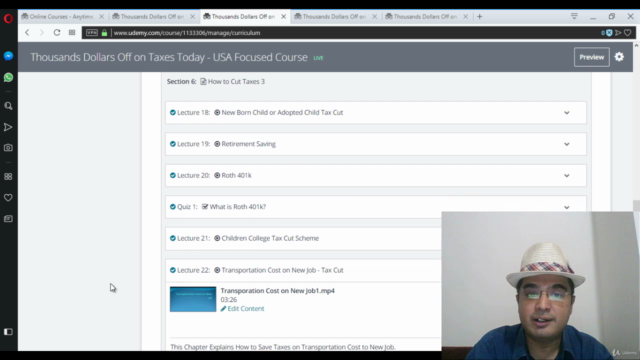Open the Opera menu logo
This screenshot has width=640, height=360.
(8, 19)
